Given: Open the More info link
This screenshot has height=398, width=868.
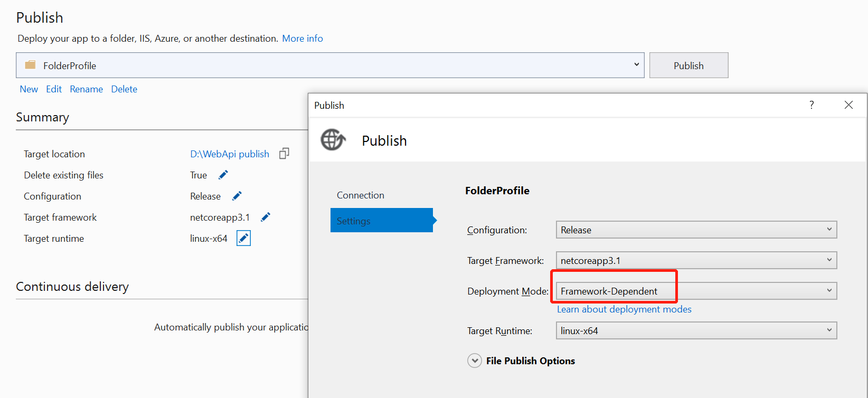Looking at the screenshot, I should click(303, 38).
